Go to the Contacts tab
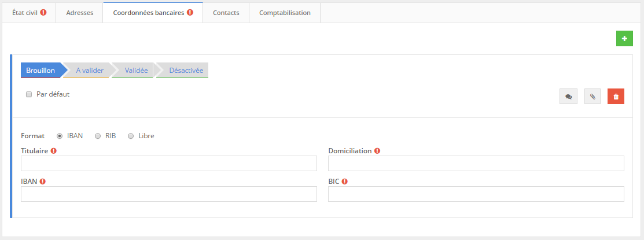Viewport: 644px width, 240px height. [x=226, y=13]
